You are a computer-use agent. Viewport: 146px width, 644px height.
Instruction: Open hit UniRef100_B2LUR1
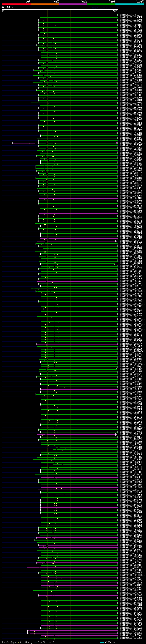[131, 27]
